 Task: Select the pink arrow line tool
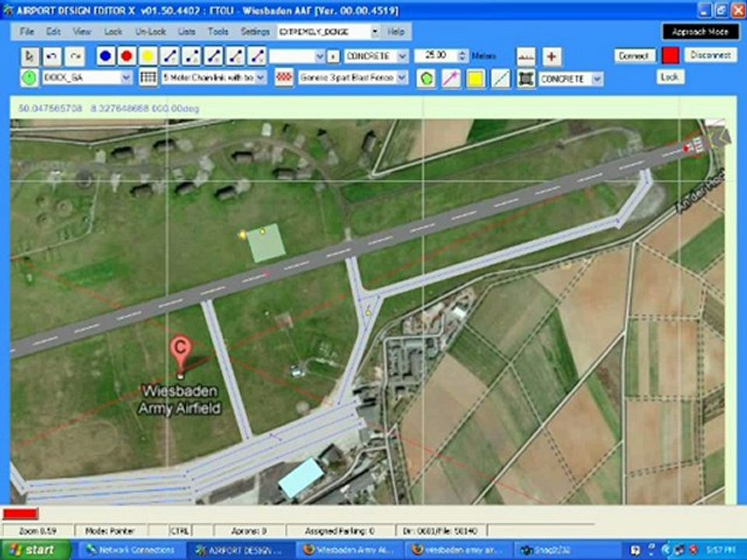tap(451, 79)
